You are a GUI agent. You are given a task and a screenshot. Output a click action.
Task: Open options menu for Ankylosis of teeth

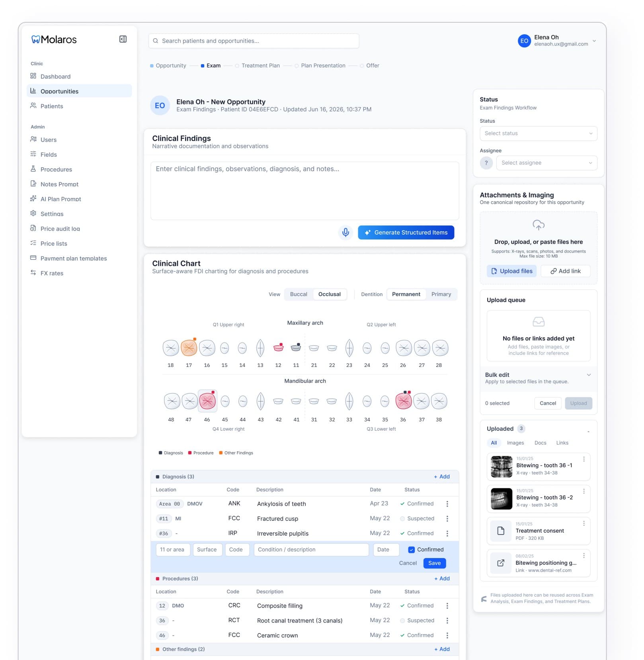coord(447,504)
